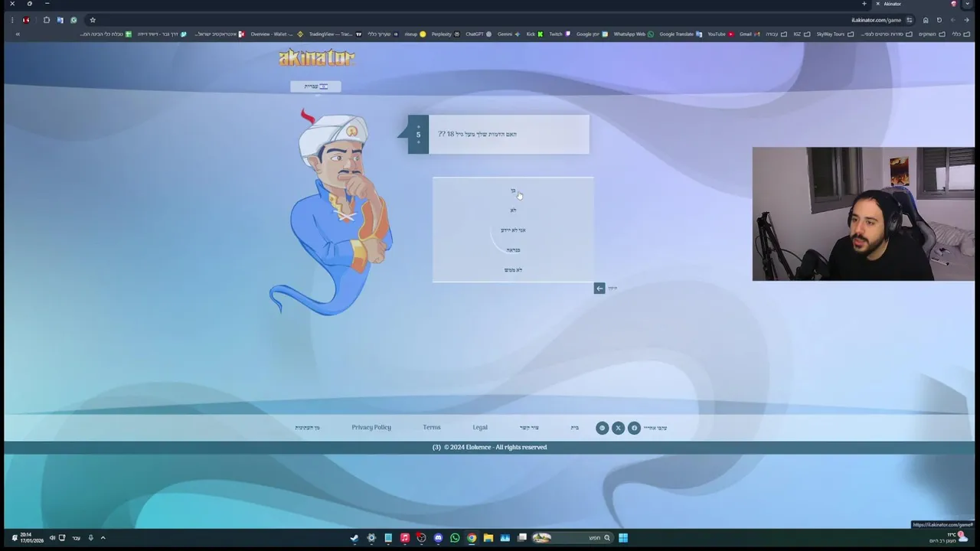This screenshot has height=551, width=980.
Task: Open WhatsApp from the taskbar
Action: point(455,538)
